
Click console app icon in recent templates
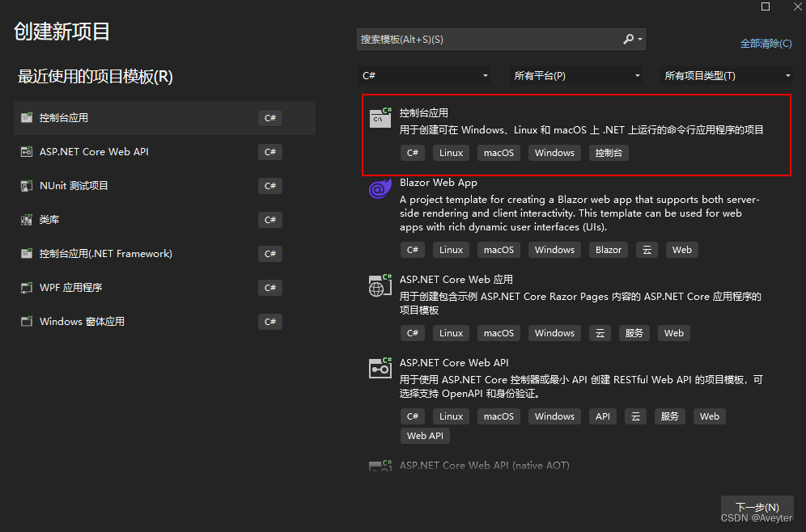[x=26, y=117]
